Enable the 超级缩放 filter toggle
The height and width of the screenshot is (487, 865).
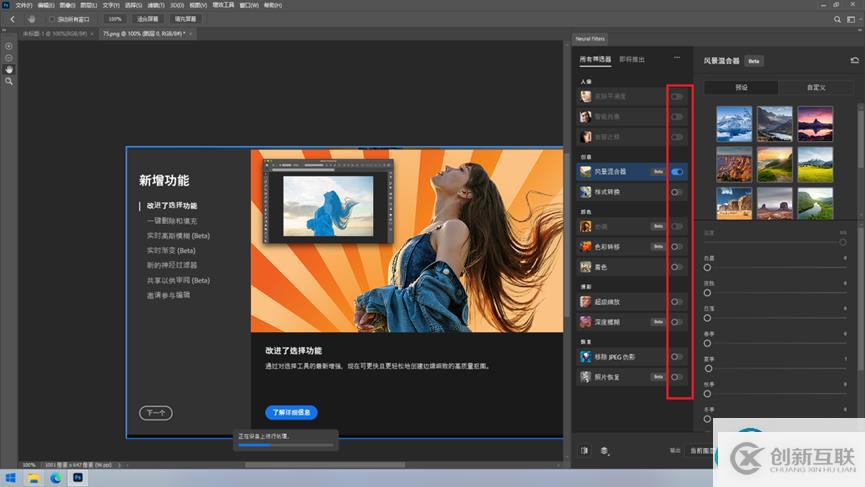pyautogui.click(x=677, y=301)
